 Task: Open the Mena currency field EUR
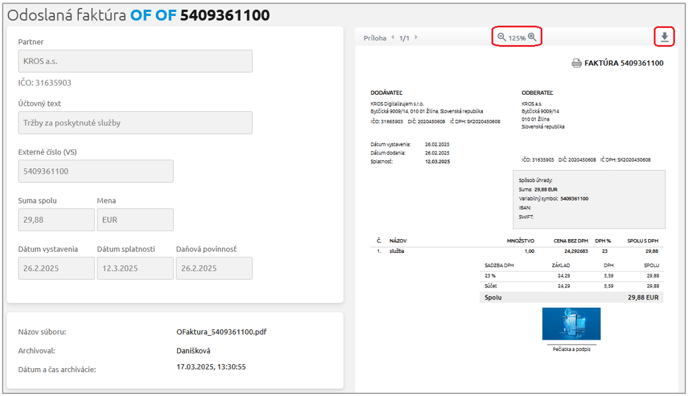click(135, 220)
